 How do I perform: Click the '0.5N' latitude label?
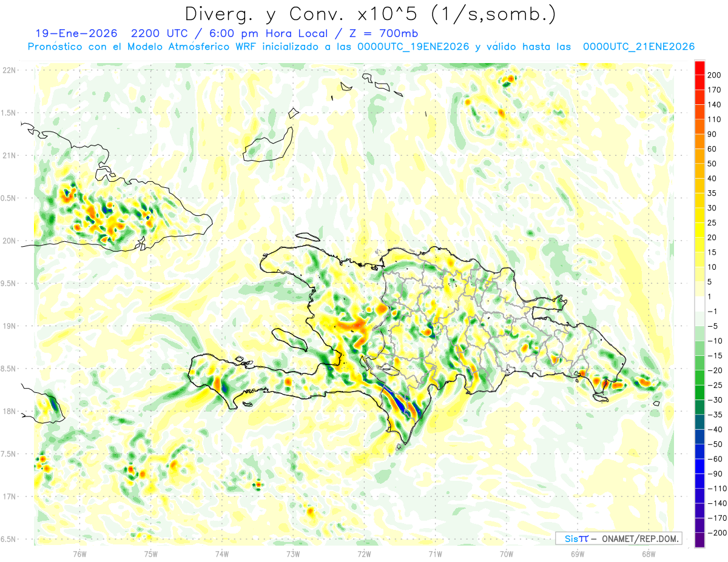click(x=9, y=198)
